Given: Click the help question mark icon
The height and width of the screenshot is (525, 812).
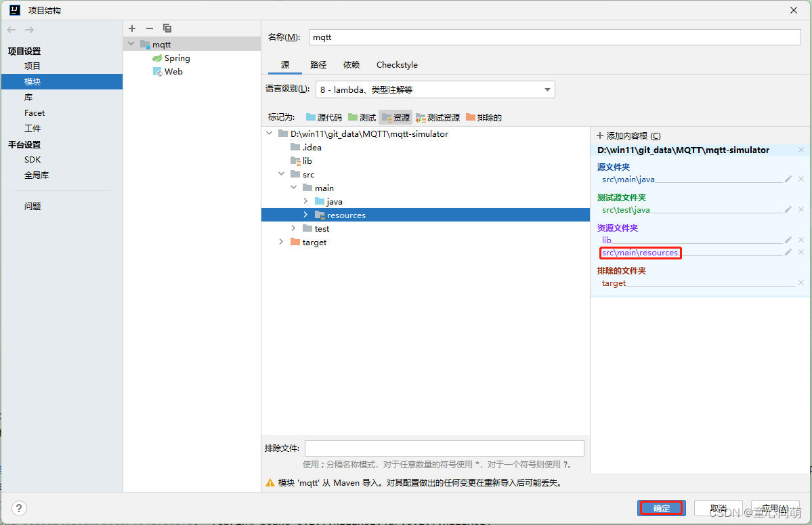Looking at the screenshot, I should point(19,508).
